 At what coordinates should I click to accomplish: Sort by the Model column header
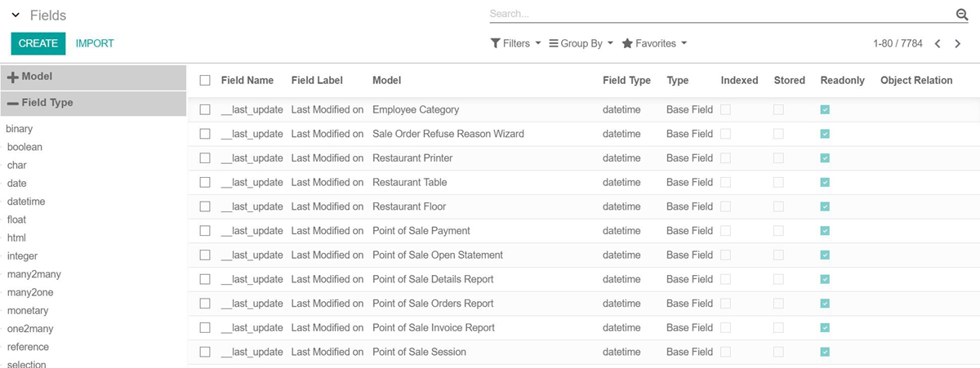pos(386,80)
